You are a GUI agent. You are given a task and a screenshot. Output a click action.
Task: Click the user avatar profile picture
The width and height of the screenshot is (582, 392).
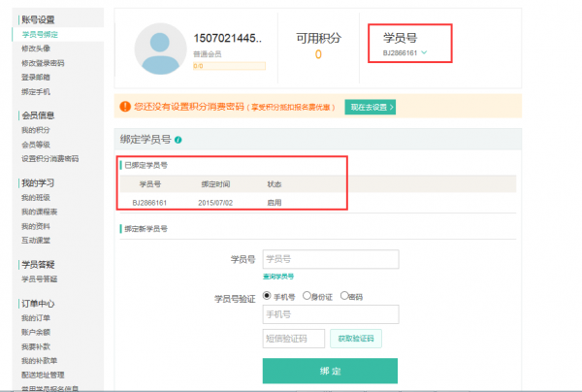[162, 49]
